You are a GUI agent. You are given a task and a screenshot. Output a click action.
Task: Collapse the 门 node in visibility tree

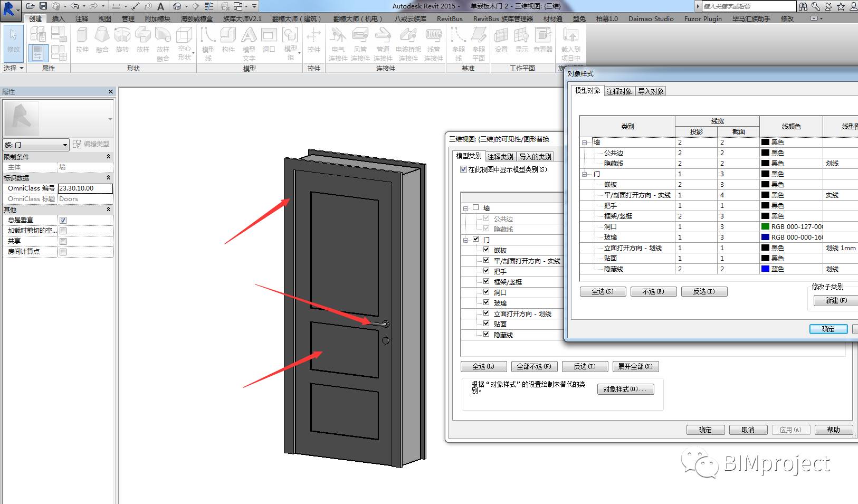point(466,240)
